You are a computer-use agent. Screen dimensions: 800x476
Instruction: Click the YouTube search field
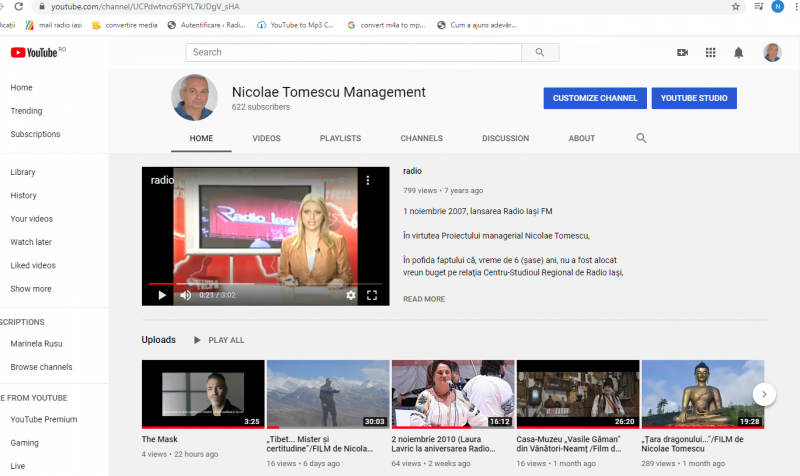(354, 52)
